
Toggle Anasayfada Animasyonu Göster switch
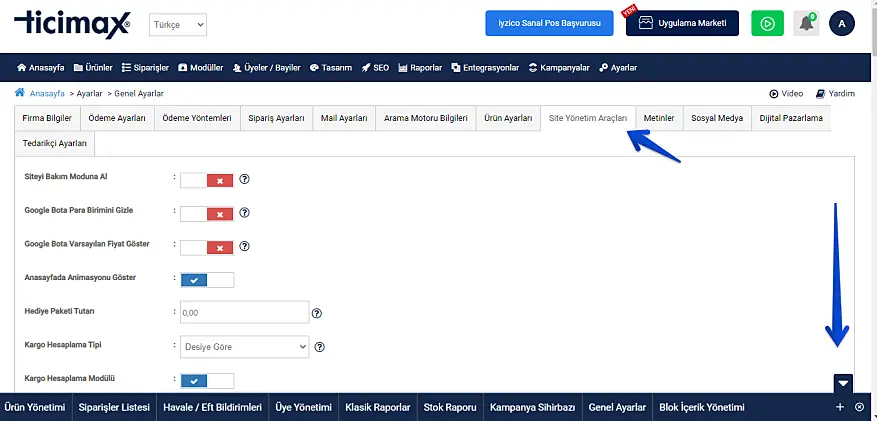tap(207, 280)
